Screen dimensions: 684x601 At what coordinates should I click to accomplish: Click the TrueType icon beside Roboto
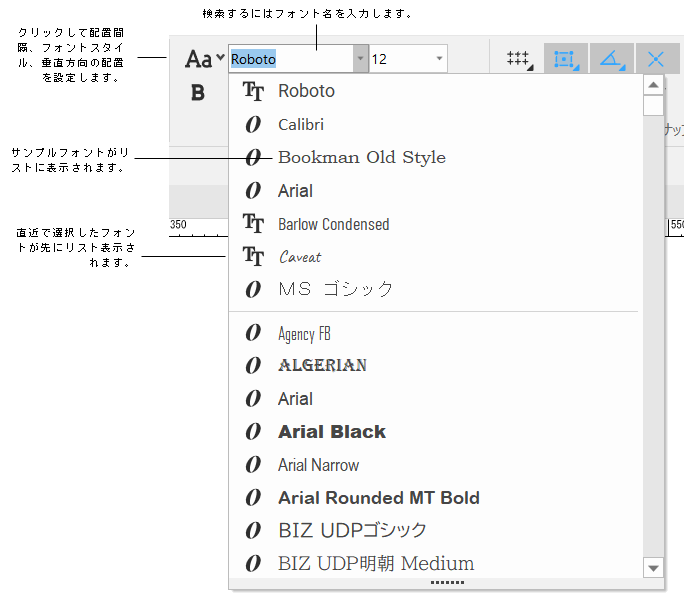pyautogui.click(x=254, y=91)
